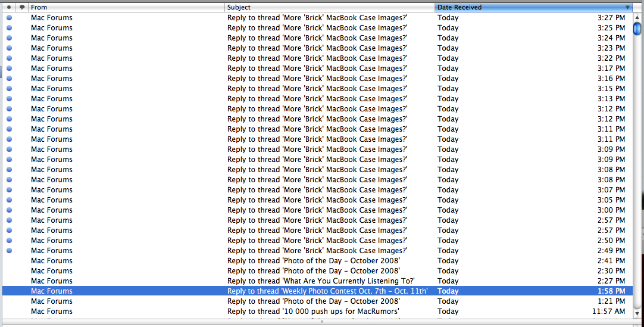
Task: Select the 'Weekly Photo Contest Oct. 7th' message subject
Action: (x=327, y=291)
